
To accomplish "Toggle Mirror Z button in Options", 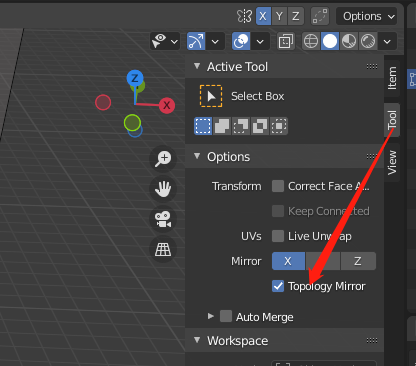I will (358, 261).
